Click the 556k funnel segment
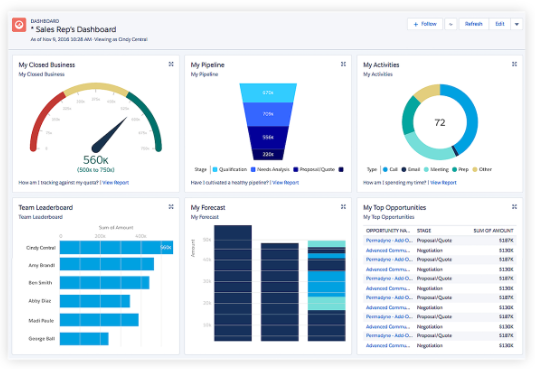The image size is (535, 369). pyautogui.click(x=268, y=138)
